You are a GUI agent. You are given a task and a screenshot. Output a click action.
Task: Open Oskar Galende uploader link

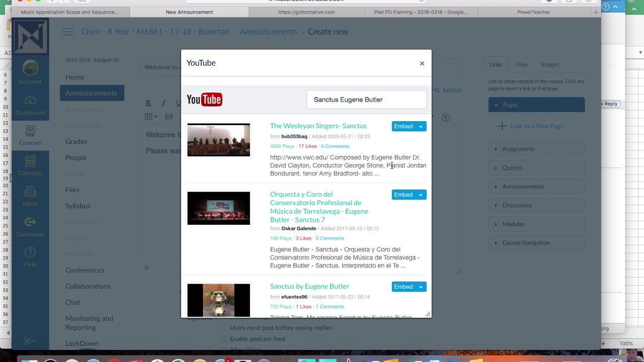(299, 228)
